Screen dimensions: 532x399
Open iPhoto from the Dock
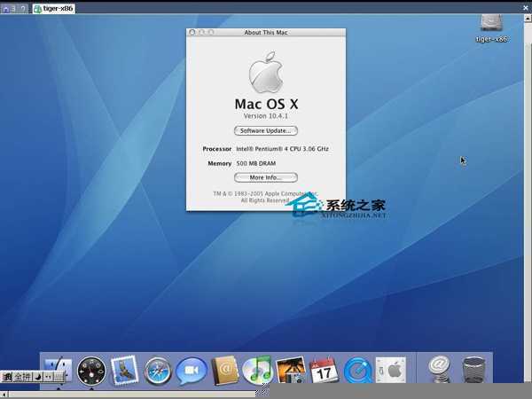pos(291,370)
